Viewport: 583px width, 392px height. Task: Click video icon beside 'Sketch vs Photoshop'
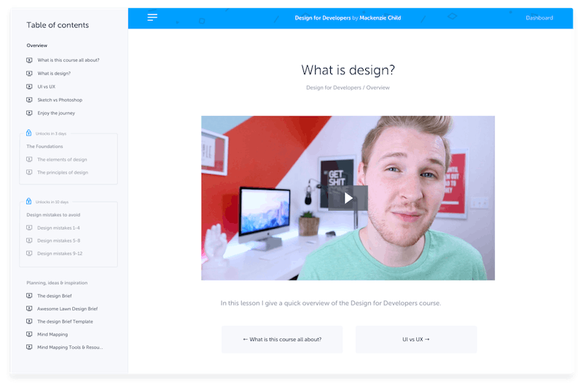[29, 100]
